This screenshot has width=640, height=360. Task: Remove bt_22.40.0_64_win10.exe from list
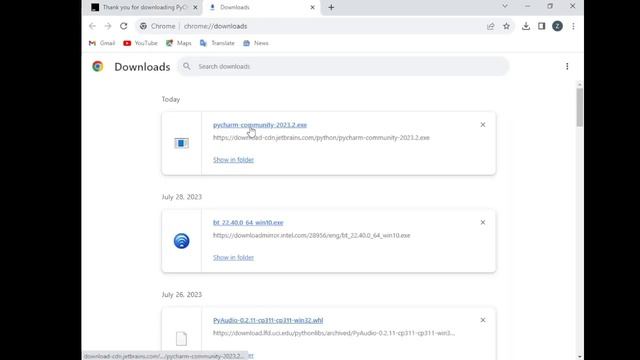point(483,222)
